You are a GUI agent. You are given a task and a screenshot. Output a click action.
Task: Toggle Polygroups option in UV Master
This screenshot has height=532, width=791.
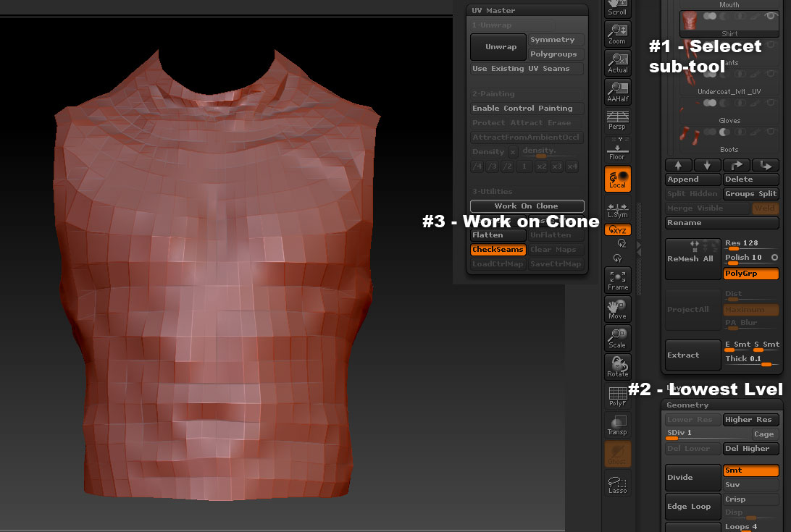tap(556, 54)
